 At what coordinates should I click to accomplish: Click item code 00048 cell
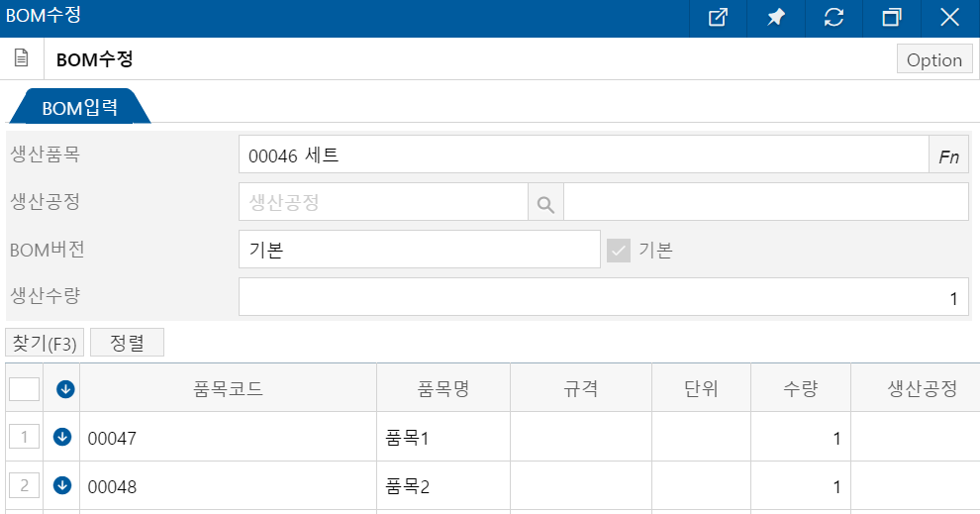pos(228,486)
